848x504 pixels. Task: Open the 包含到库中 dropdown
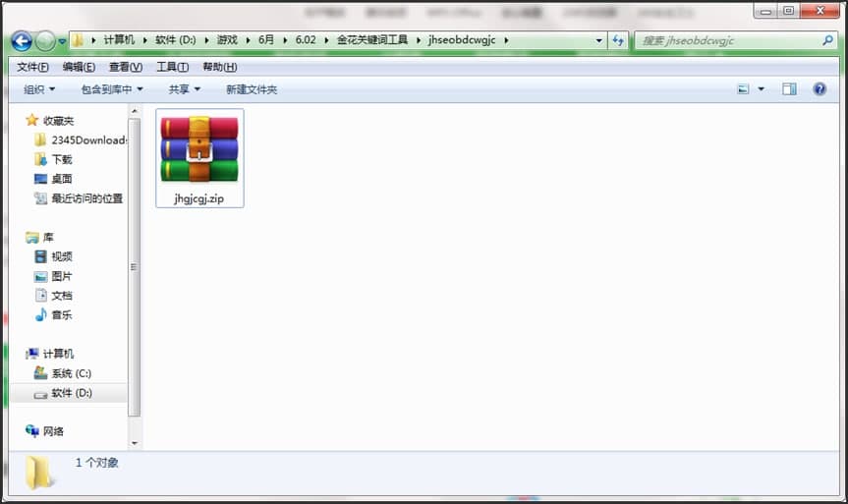pos(112,89)
